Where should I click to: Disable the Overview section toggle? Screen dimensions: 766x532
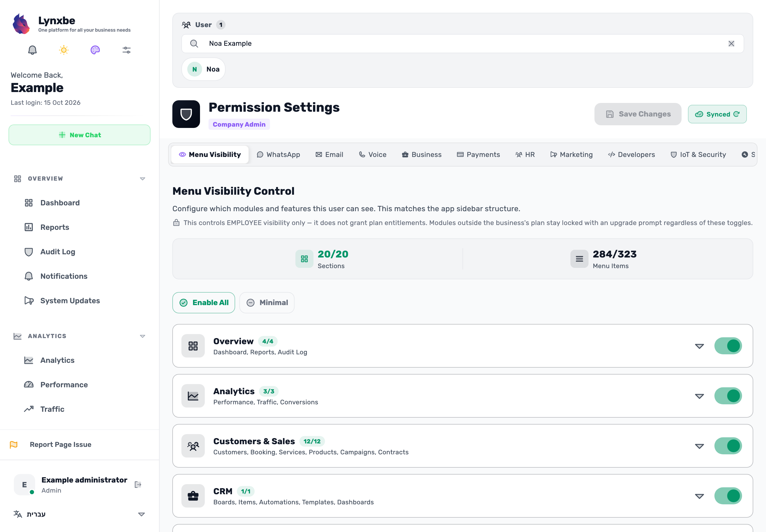[x=728, y=346]
